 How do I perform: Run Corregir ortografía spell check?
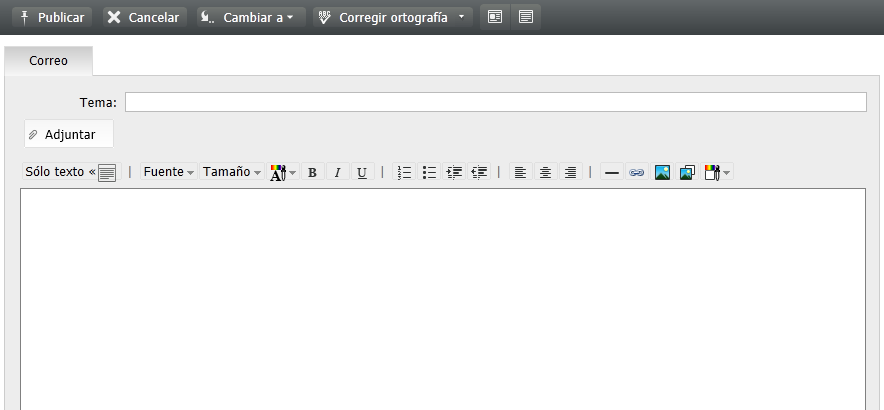(383, 18)
